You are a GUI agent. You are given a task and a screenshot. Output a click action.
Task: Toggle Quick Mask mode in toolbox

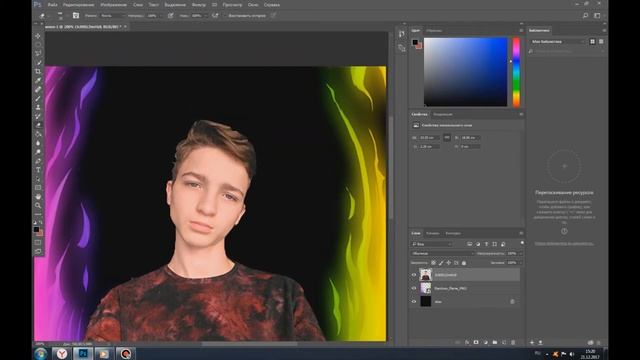(38, 242)
